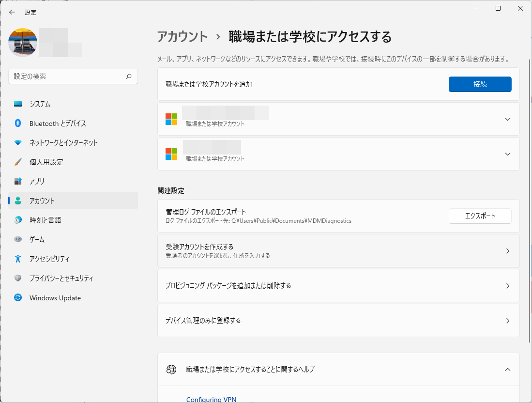The image size is (532, 403).
Task: Collapse the help section chevron
Action: tap(508, 369)
